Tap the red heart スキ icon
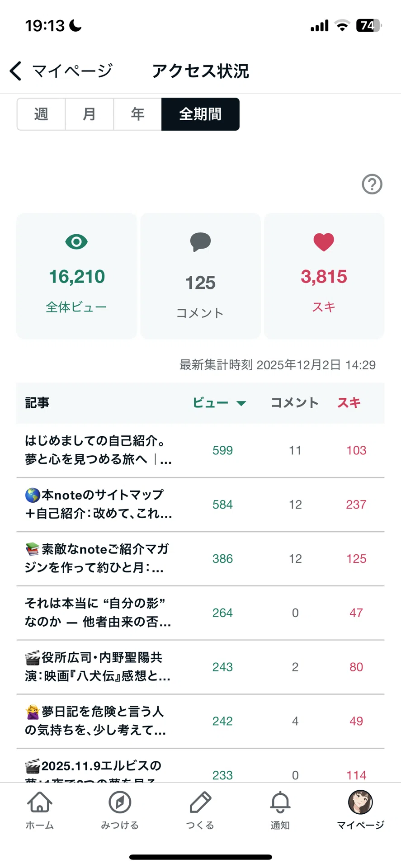 click(x=324, y=242)
